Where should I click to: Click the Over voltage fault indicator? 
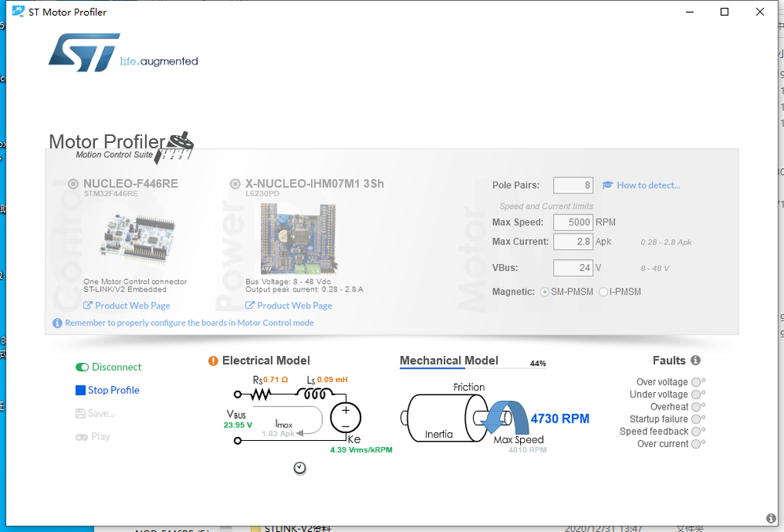(x=696, y=383)
